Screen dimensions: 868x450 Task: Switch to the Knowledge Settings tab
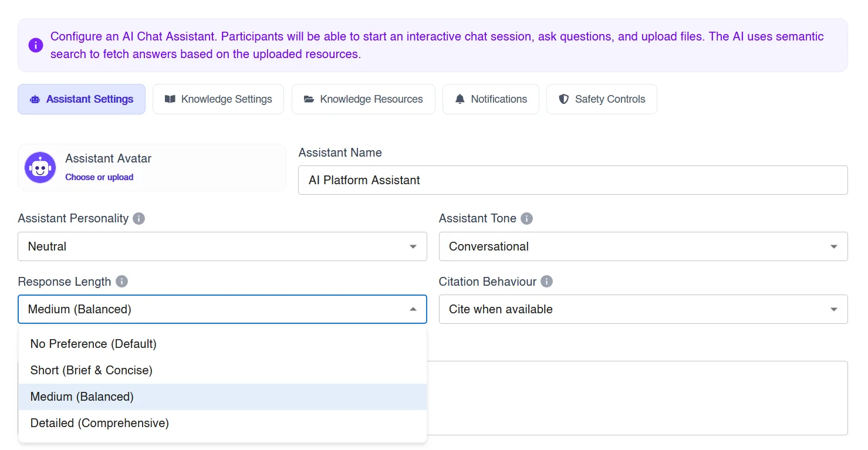(218, 99)
